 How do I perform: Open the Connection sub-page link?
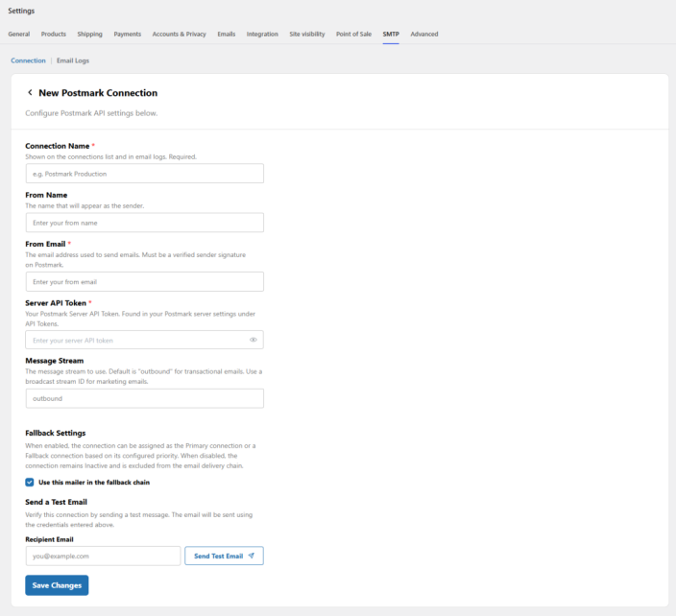(x=28, y=60)
